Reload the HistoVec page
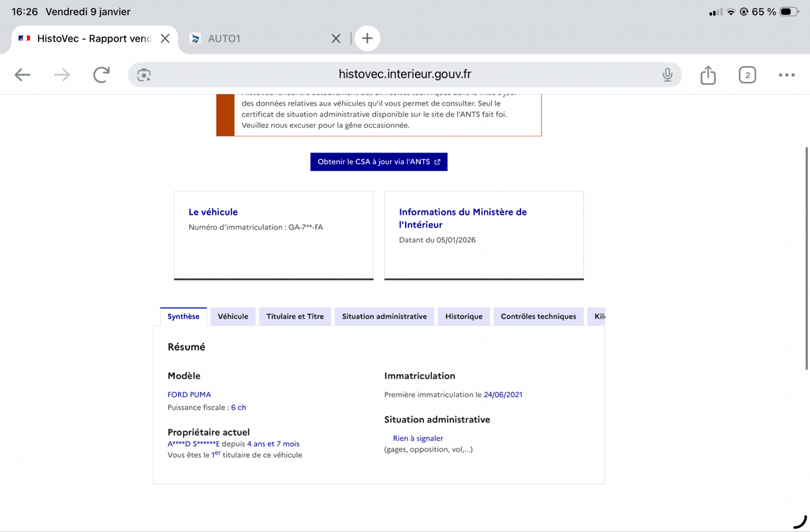The height and width of the screenshot is (532, 810). click(101, 75)
